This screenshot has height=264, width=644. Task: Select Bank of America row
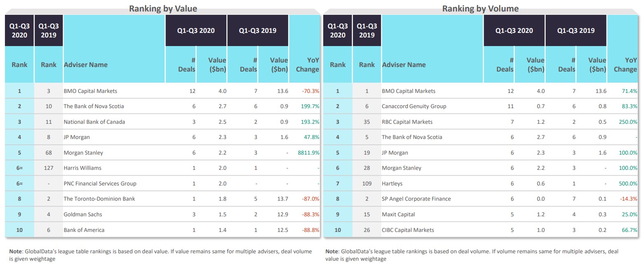[x=84, y=230]
